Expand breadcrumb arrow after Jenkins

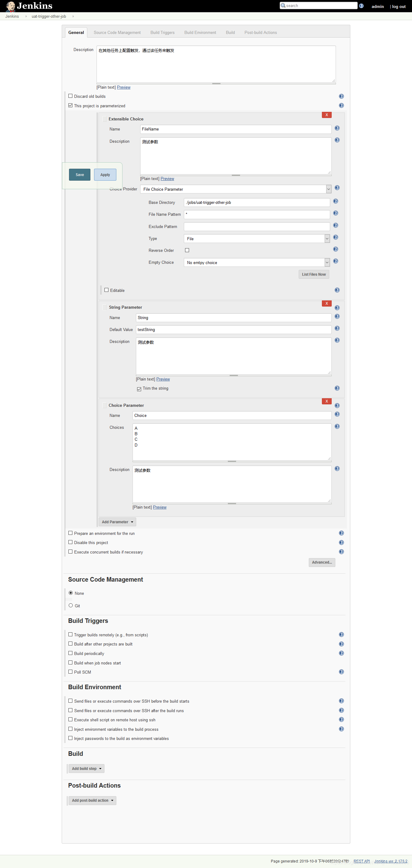(x=26, y=16)
